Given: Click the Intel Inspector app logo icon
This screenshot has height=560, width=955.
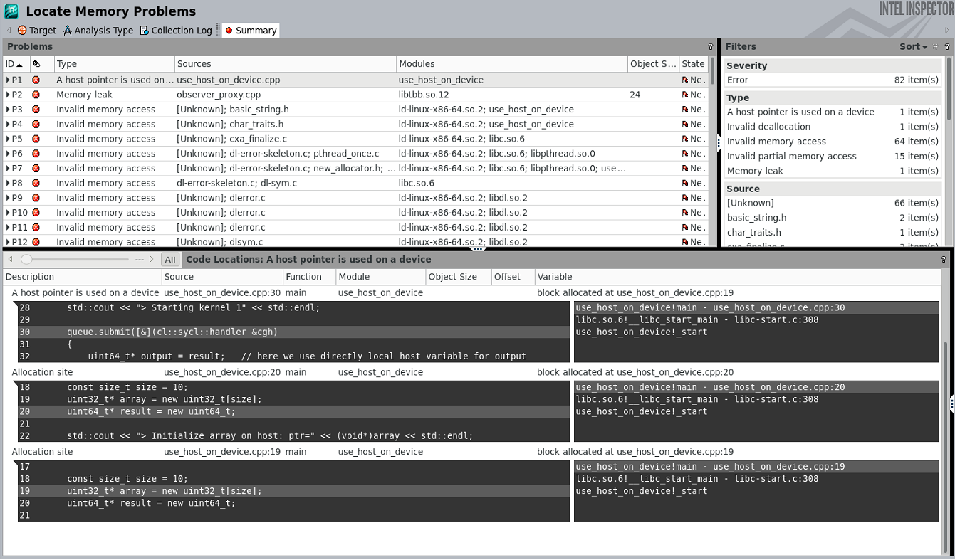Looking at the screenshot, I should [x=11, y=11].
